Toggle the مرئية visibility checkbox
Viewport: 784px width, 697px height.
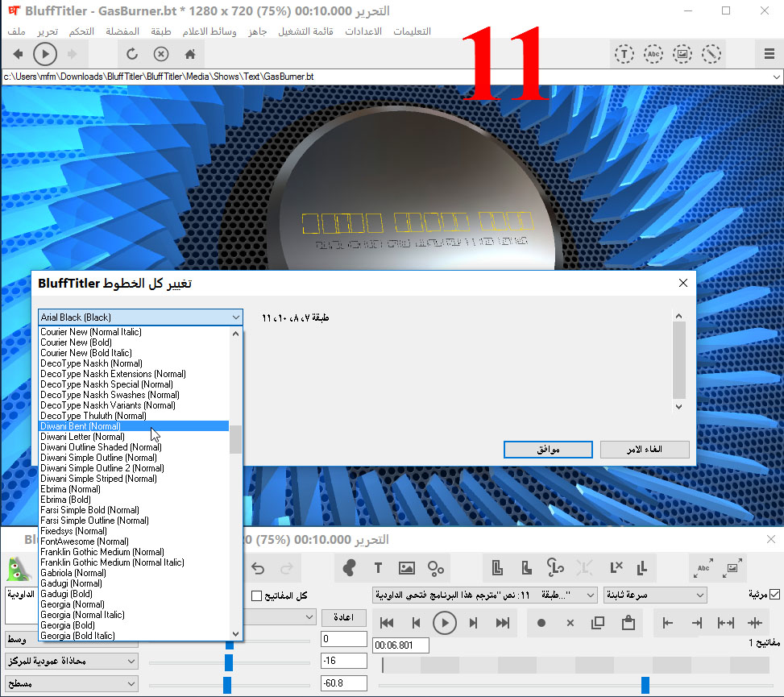pyautogui.click(x=774, y=595)
